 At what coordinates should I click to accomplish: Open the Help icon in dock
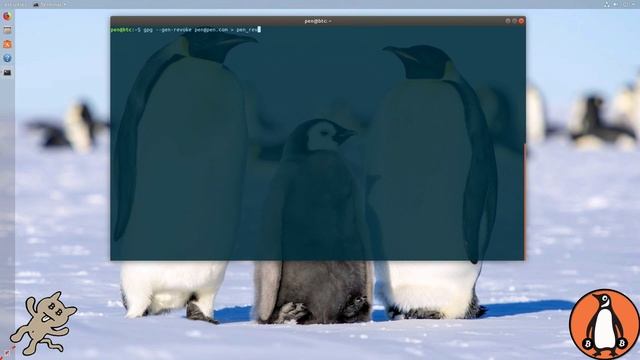7,58
